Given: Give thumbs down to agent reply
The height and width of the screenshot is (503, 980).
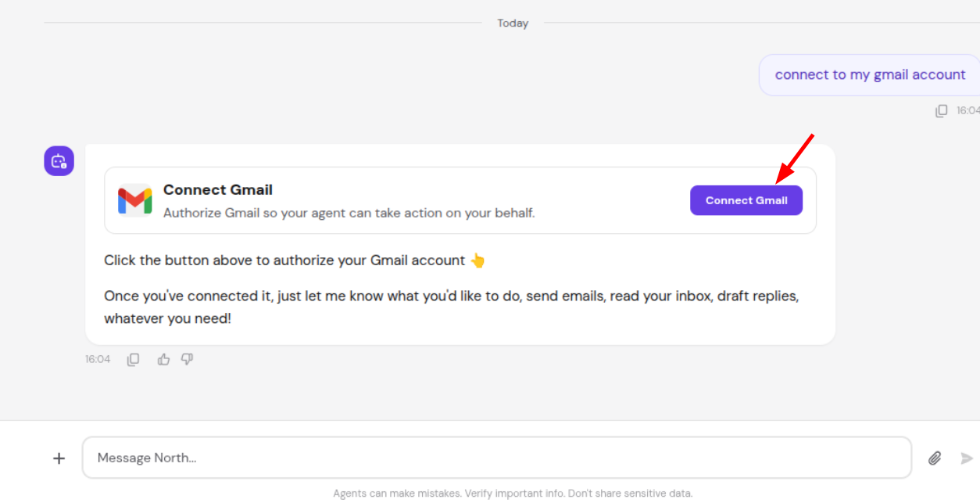Looking at the screenshot, I should coord(187,359).
